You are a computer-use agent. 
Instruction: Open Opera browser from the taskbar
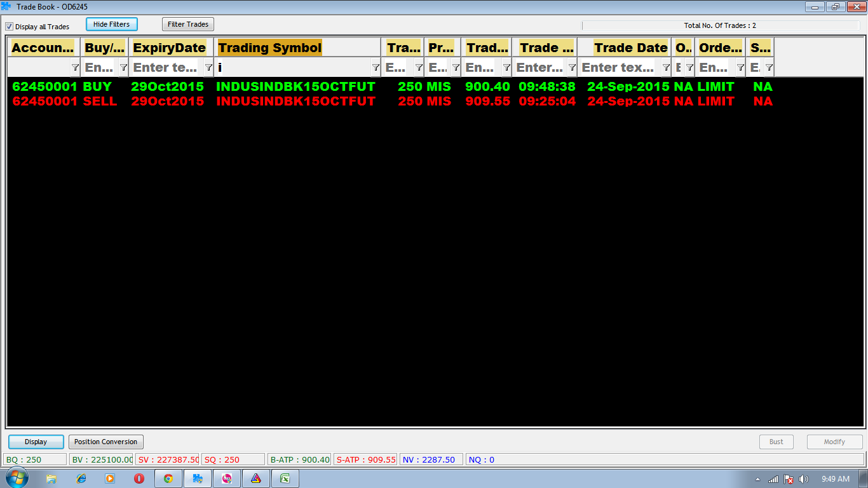click(139, 478)
